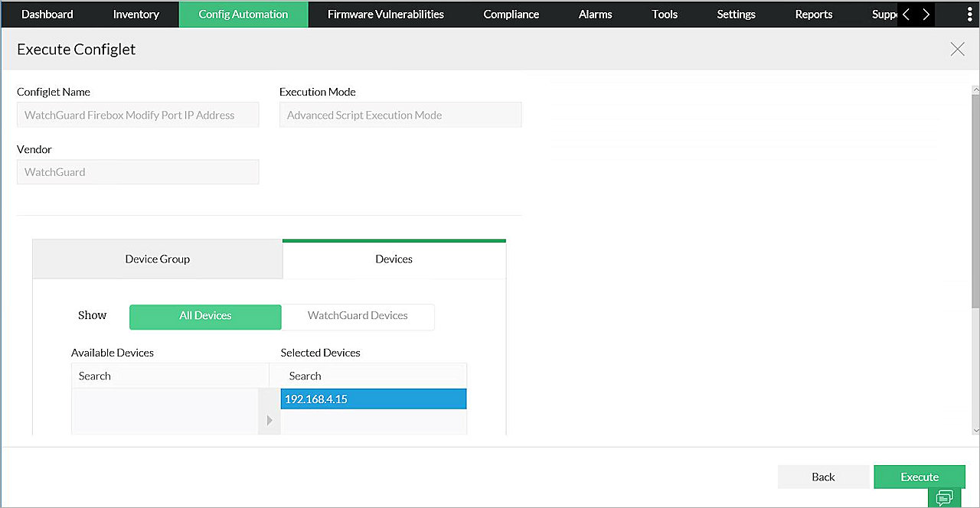Close the Execute Configlet dialog
Viewport: 980px width, 508px height.
pos(957,48)
